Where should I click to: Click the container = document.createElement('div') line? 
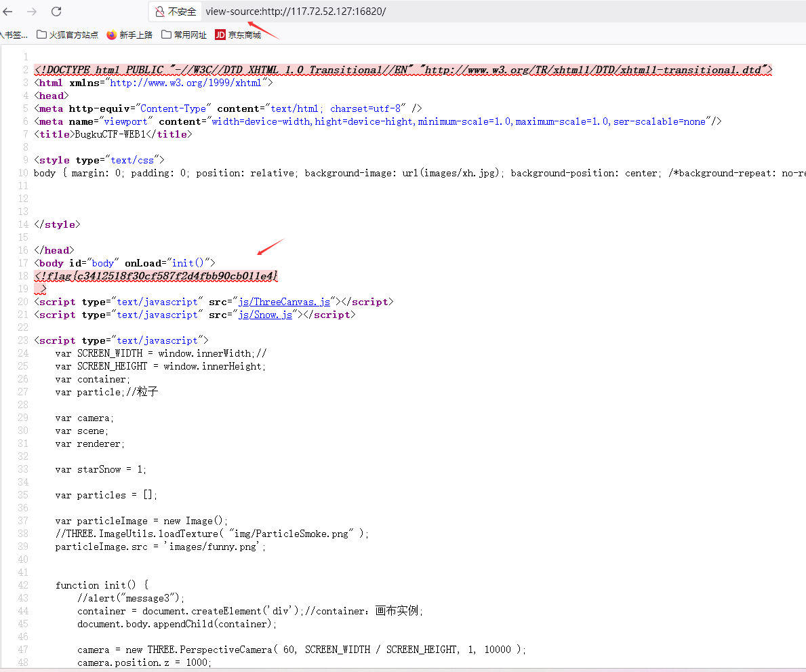250,611
